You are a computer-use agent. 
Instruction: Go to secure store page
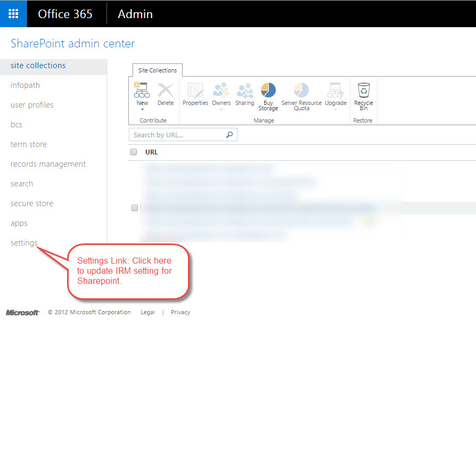(x=32, y=203)
